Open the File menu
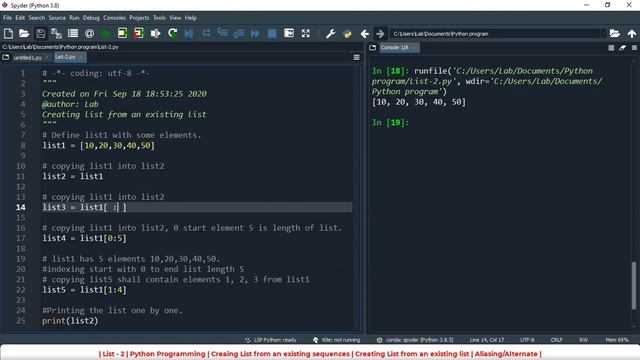 (x=7, y=18)
